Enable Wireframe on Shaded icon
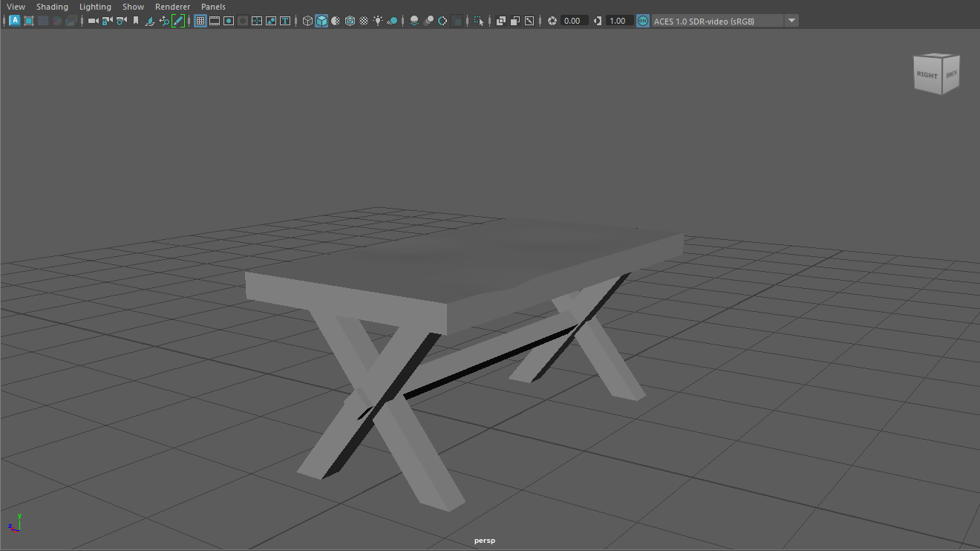 [350, 21]
